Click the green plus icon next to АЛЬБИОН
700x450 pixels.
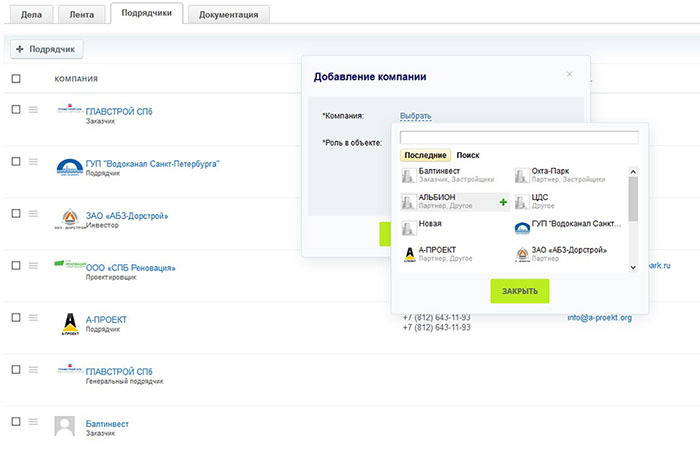pos(503,203)
